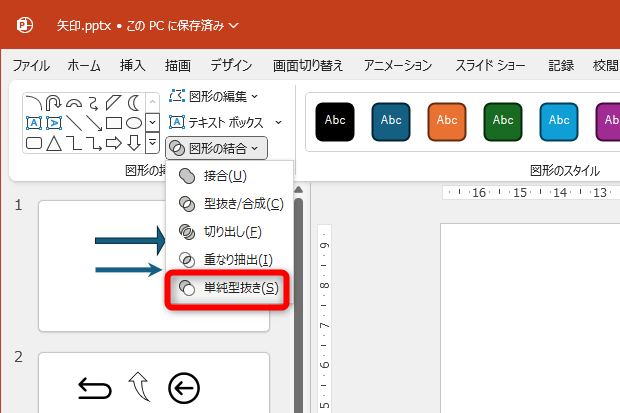Image resolution: width=620 pixels, height=413 pixels.
Task: Select the elbow arrow connector shape
Action: [94, 143]
